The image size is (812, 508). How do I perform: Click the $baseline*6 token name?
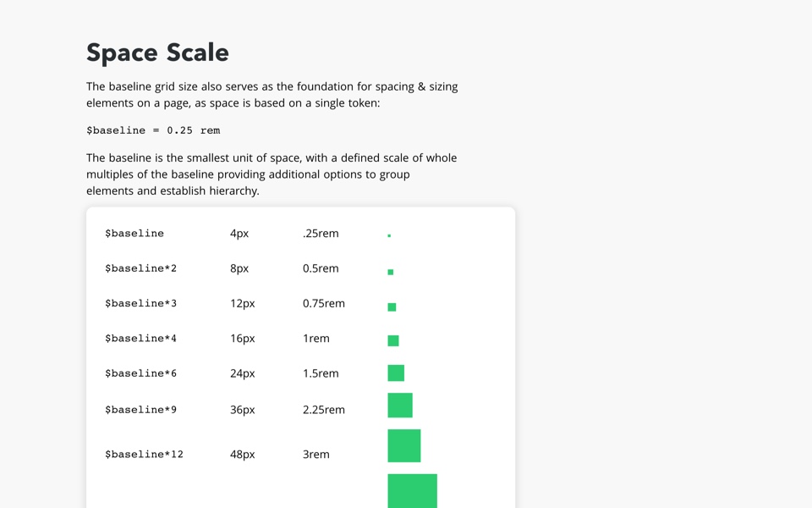(x=140, y=373)
